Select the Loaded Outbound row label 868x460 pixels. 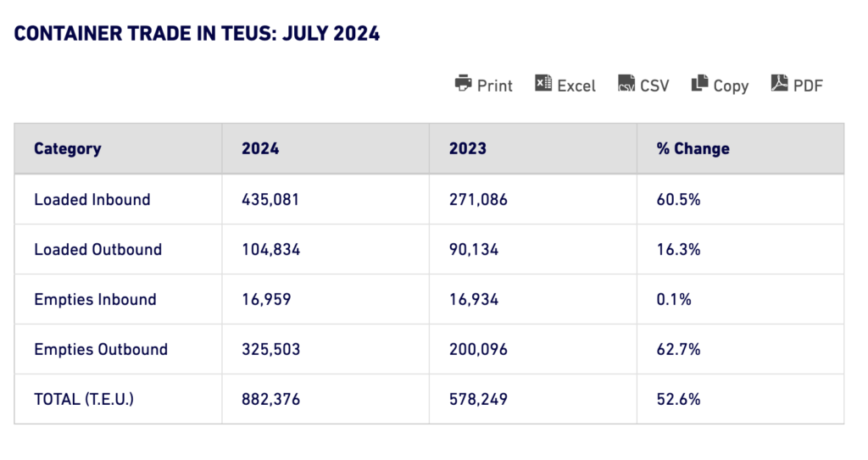[x=97, y=250]
